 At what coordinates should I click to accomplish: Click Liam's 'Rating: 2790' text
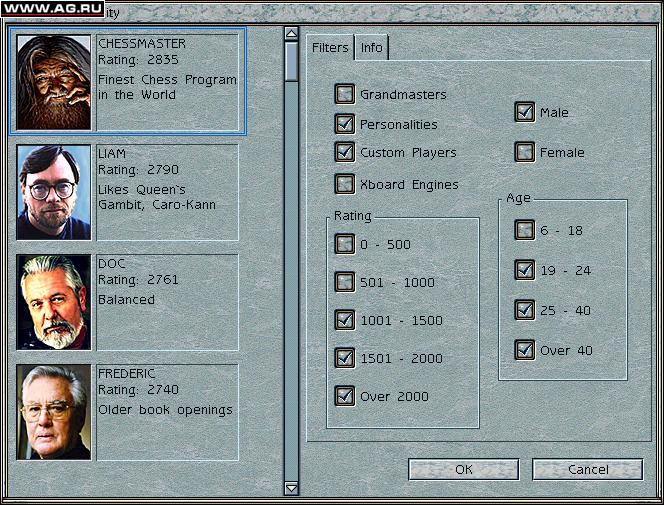[x=138, y=170]
